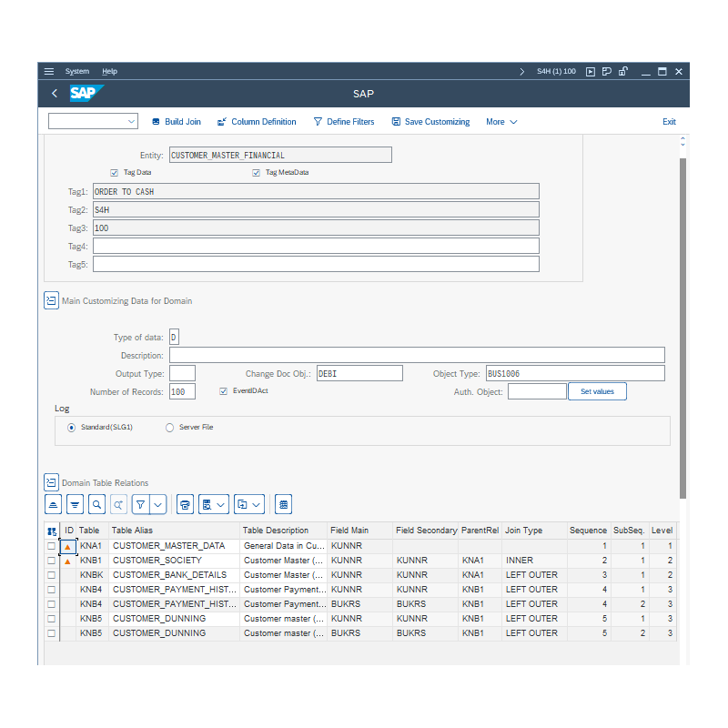Toggle the Tag MetaData checkbox

(256, 173)
